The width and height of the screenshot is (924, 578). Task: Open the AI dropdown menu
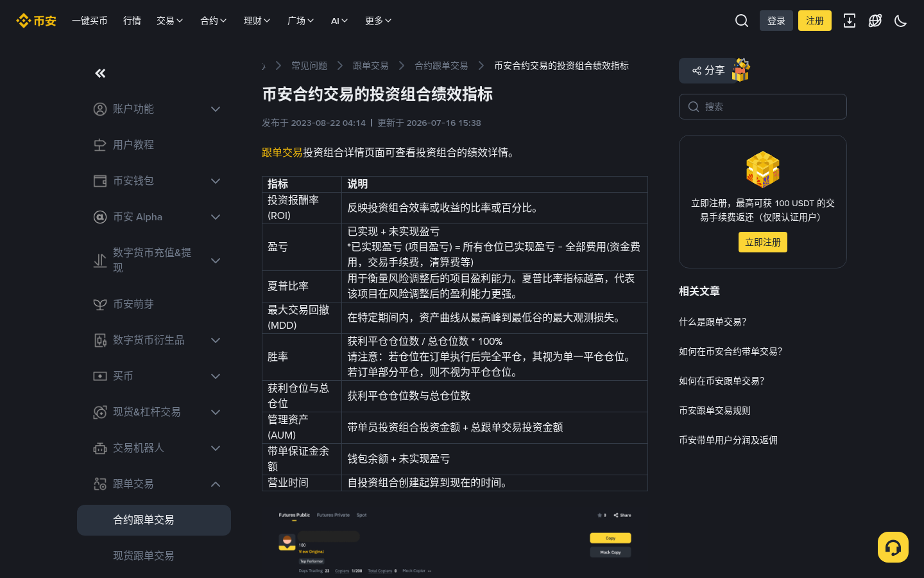tap(339, 21)
